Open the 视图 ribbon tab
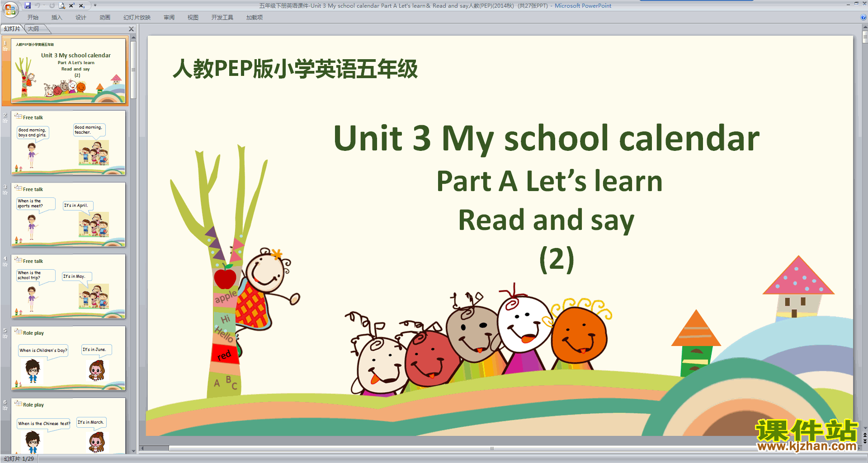Screen dimensions: 868x463 [193, 18]
